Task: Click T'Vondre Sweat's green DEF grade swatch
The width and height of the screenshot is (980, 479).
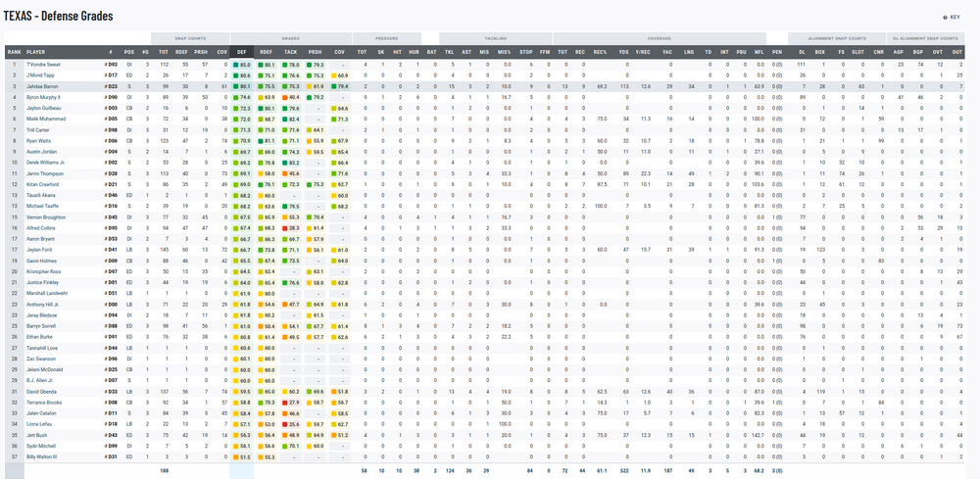Action: pyautogui.click(x=237, y=65)
